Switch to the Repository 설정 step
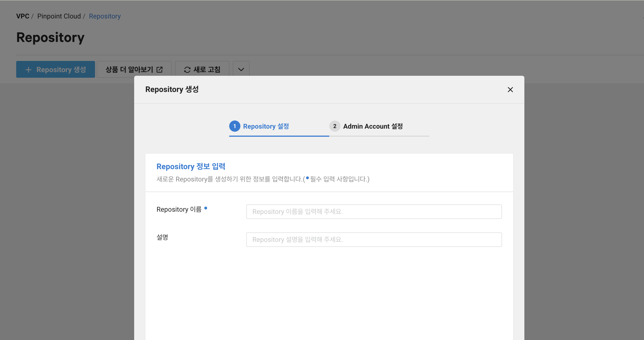Screen dimensions: 644x340 [266, 126]
